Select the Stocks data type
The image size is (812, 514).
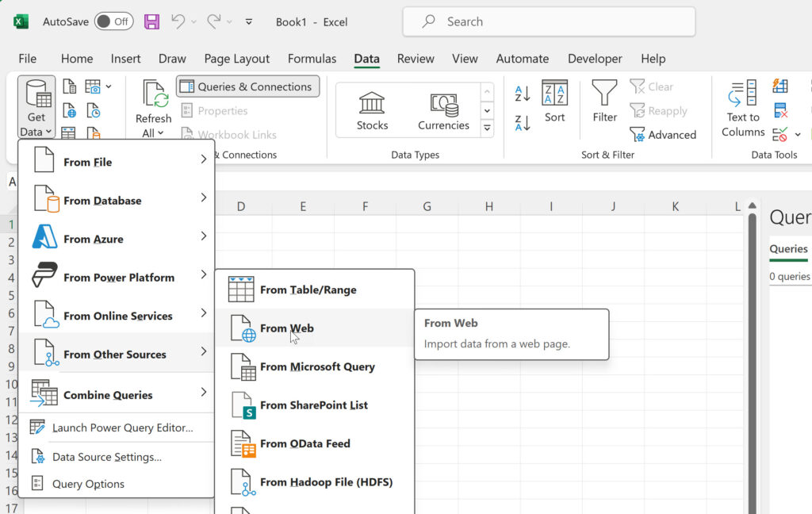[x=372, y=111]
